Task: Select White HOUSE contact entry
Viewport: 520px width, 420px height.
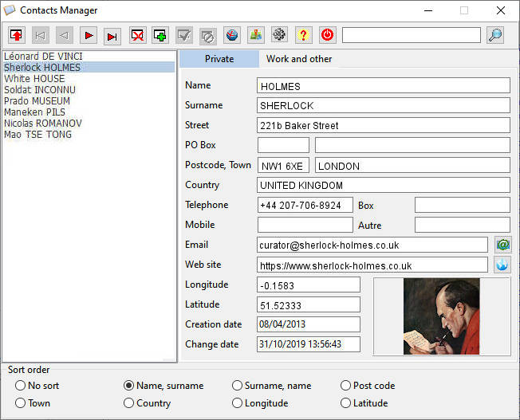Action: point(89,79)
